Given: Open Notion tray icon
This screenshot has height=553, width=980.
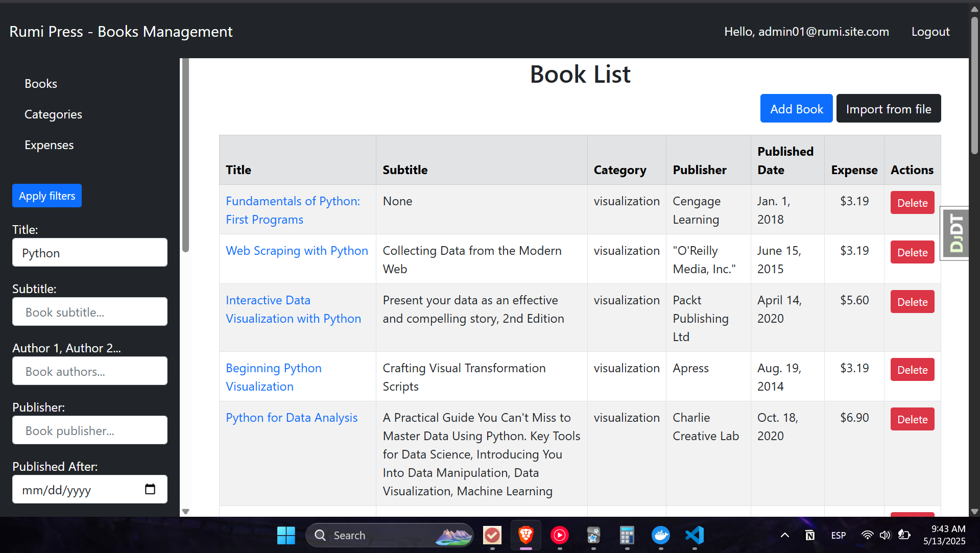Looking at the screenshot, I should pos(810,535).
